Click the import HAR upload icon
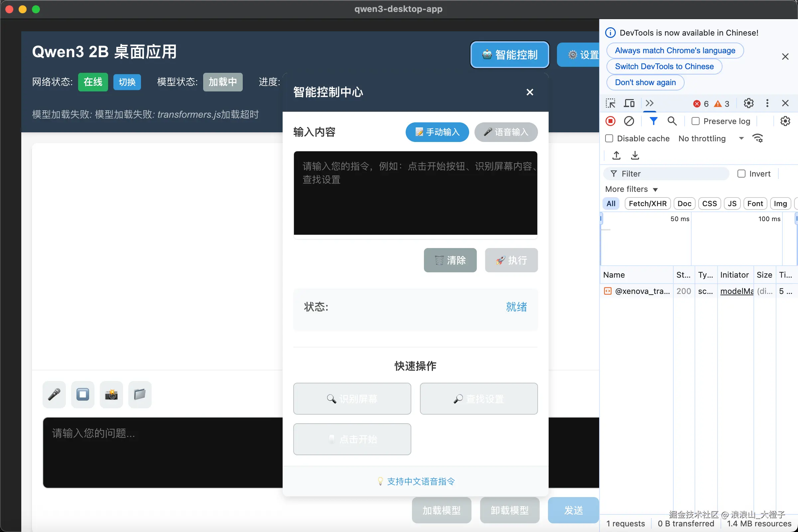 coord(616,155)
